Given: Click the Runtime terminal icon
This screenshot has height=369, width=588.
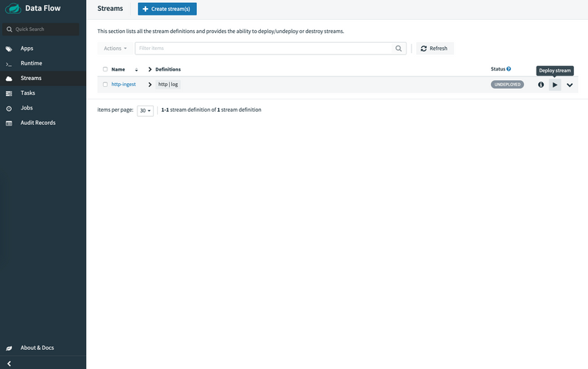Looking at the screenshot, I should [9, 64].
